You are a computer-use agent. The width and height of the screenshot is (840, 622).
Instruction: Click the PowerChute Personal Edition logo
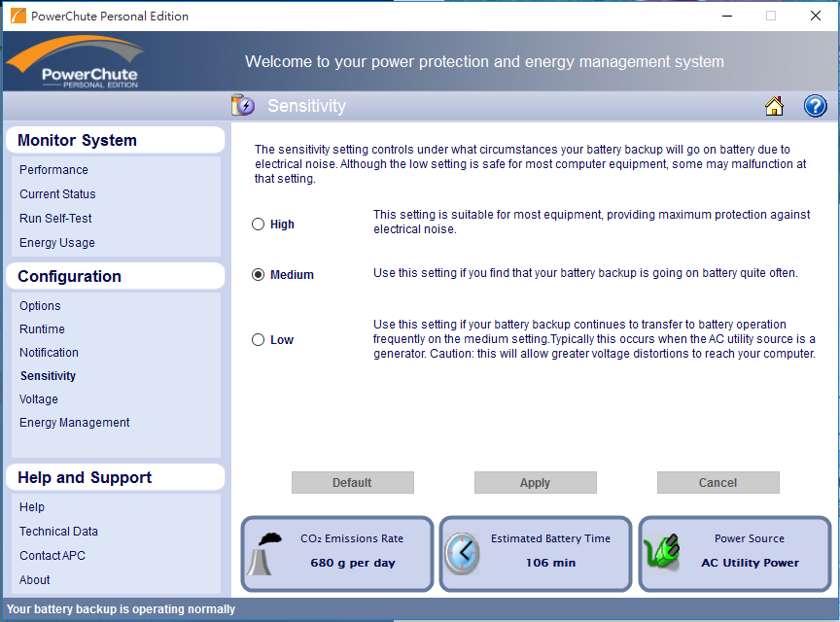coord(76,61)
